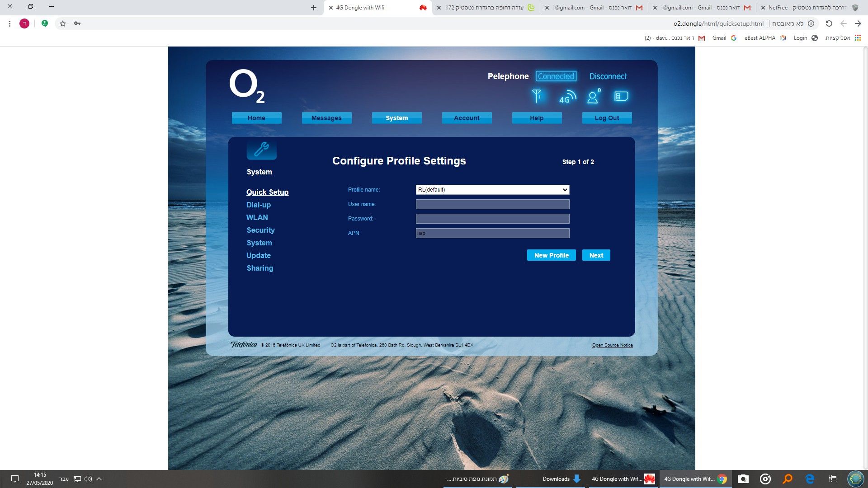The height and width of the screenshot is (488, 868).
Task: Click the connected users status icon
Action: click(x=593, y=96)
